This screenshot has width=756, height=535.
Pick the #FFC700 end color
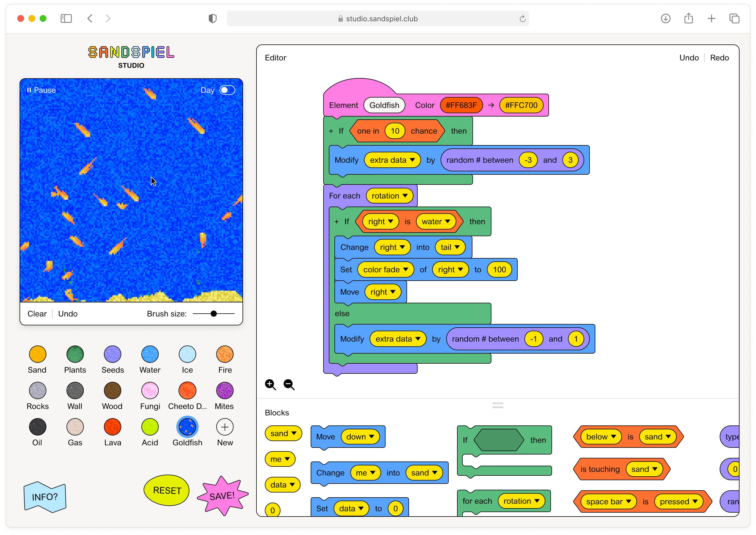coord(521,105)
